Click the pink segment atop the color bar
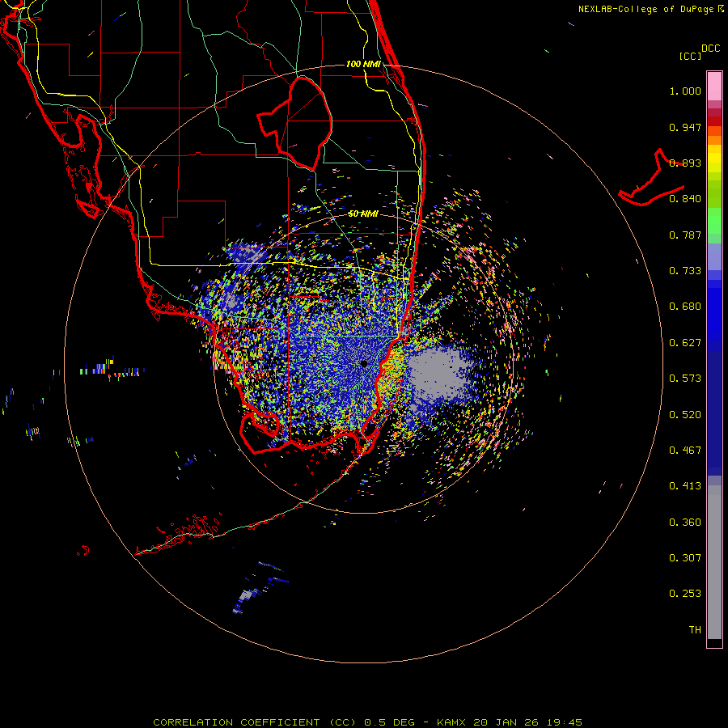The width and height of the screenshot is (728, 728). [714, 87]
